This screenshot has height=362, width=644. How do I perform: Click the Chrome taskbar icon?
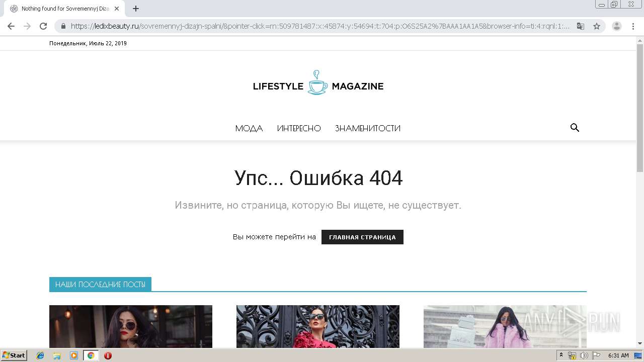[91, 355]
